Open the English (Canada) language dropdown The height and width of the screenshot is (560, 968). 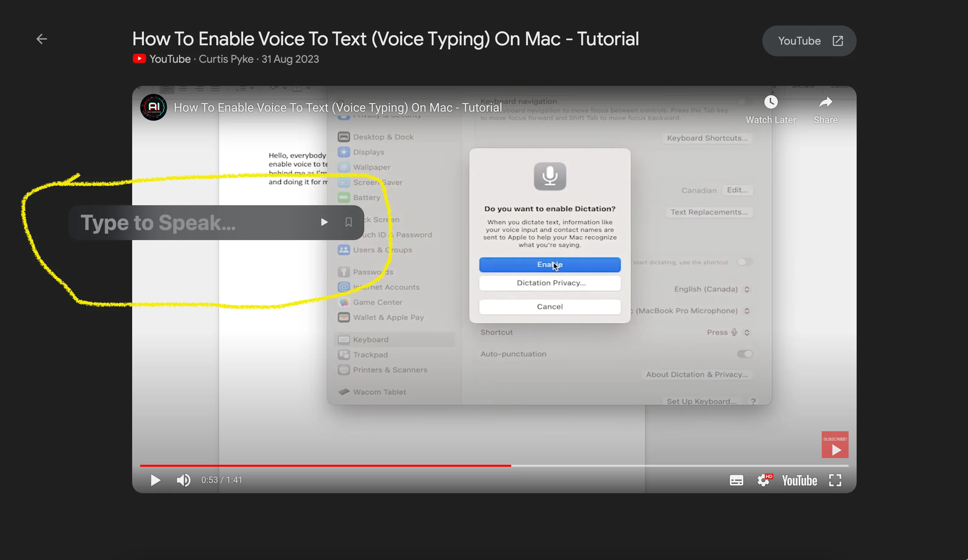711,289
